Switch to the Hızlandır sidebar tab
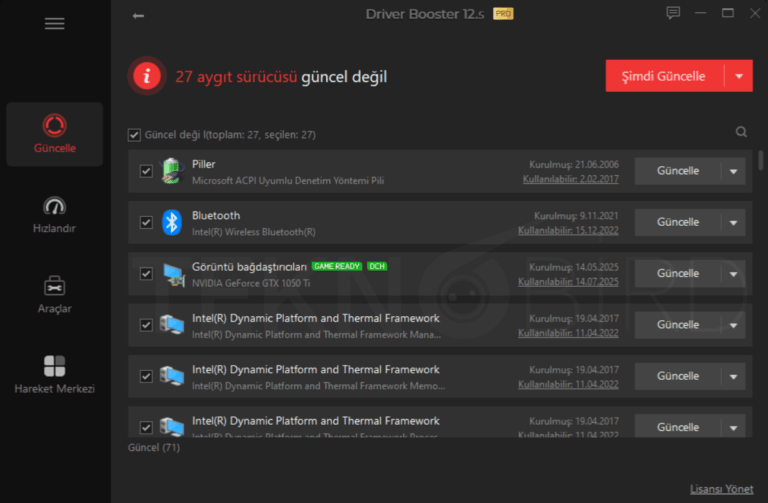This screenshot has width=768, height=503. (54, 214)
